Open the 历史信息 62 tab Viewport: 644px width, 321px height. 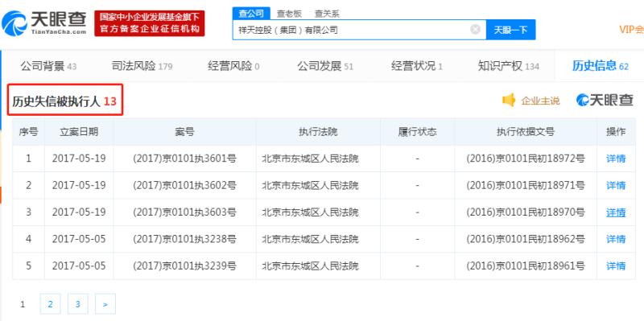click(x=601, y=66)
